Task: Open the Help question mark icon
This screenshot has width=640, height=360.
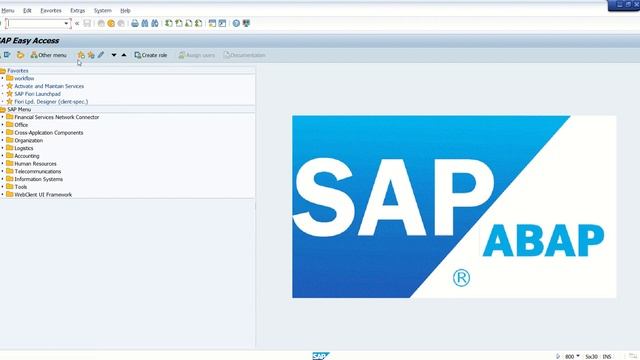Action: pos(236,24)
